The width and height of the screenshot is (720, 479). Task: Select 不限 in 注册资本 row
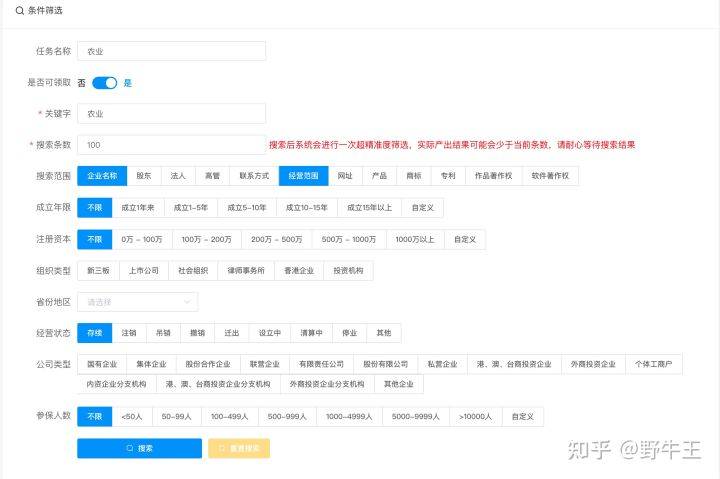[95, 239]
